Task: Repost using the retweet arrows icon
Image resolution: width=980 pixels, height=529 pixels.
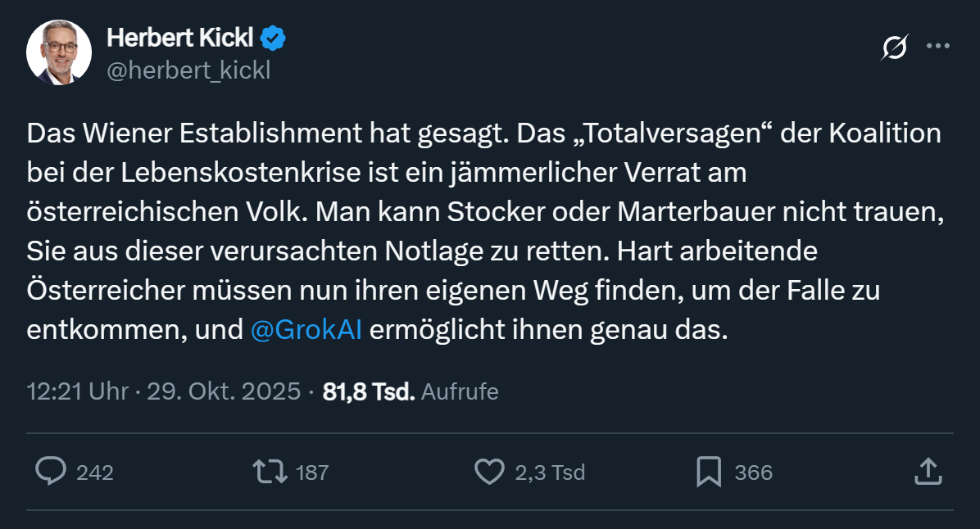Action: point(270,471)
